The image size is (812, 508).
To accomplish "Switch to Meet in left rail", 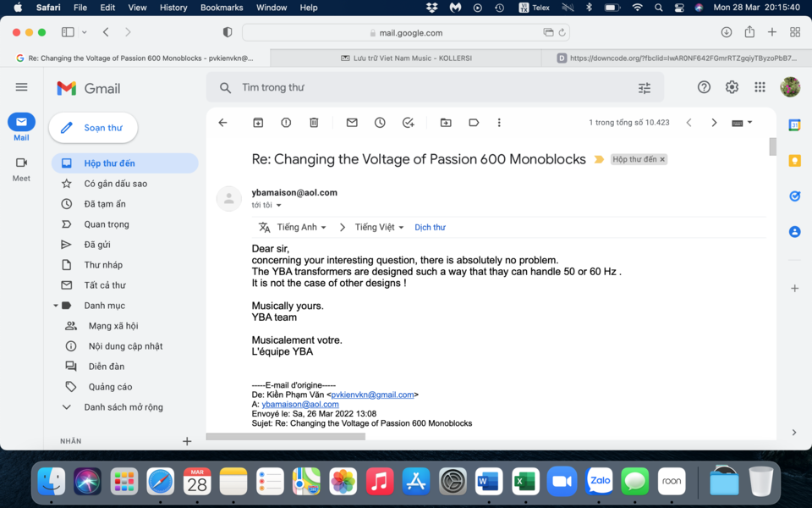I will (21, 169).
